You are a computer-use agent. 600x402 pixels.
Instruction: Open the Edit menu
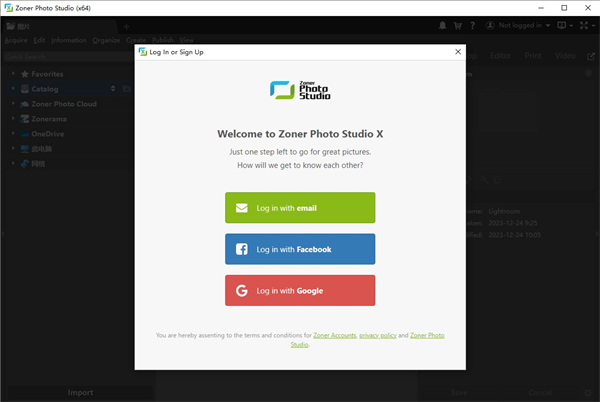(x=39, y=40)
